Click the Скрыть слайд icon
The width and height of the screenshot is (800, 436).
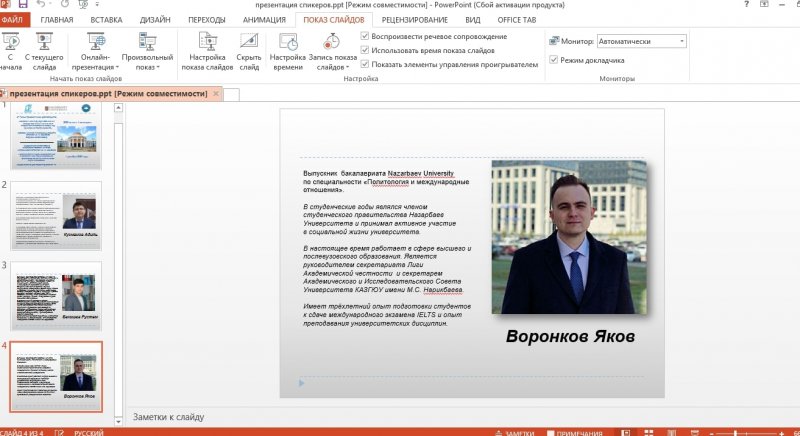249,42
